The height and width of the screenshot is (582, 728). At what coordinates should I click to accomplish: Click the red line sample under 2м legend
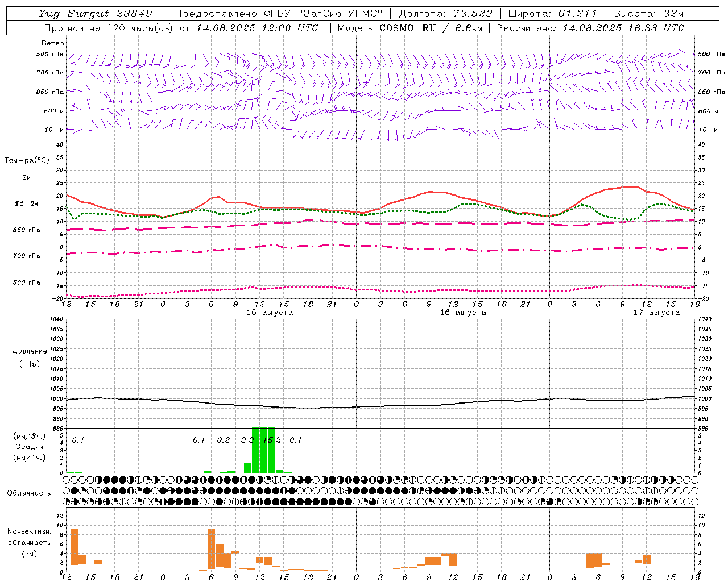tap(27, 184)
